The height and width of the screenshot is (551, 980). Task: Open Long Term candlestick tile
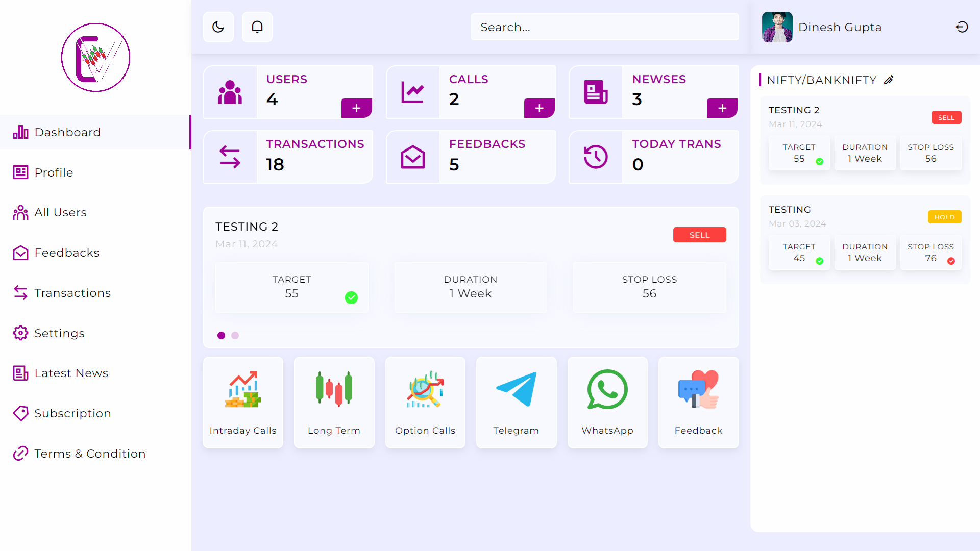coord(334,403)
